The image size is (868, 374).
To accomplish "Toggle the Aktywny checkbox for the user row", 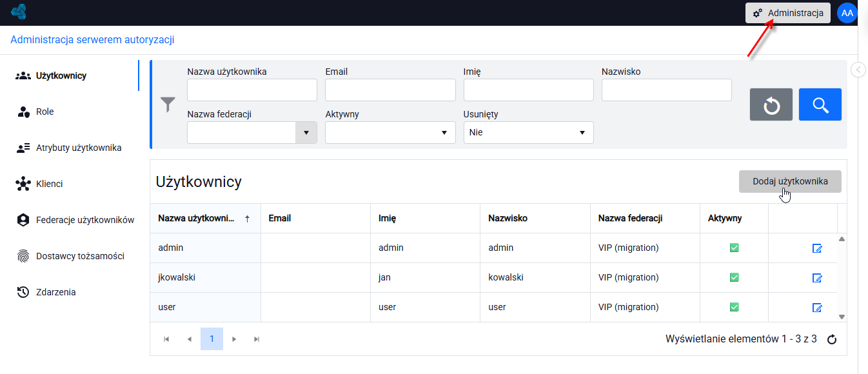I will pos(734,308).
